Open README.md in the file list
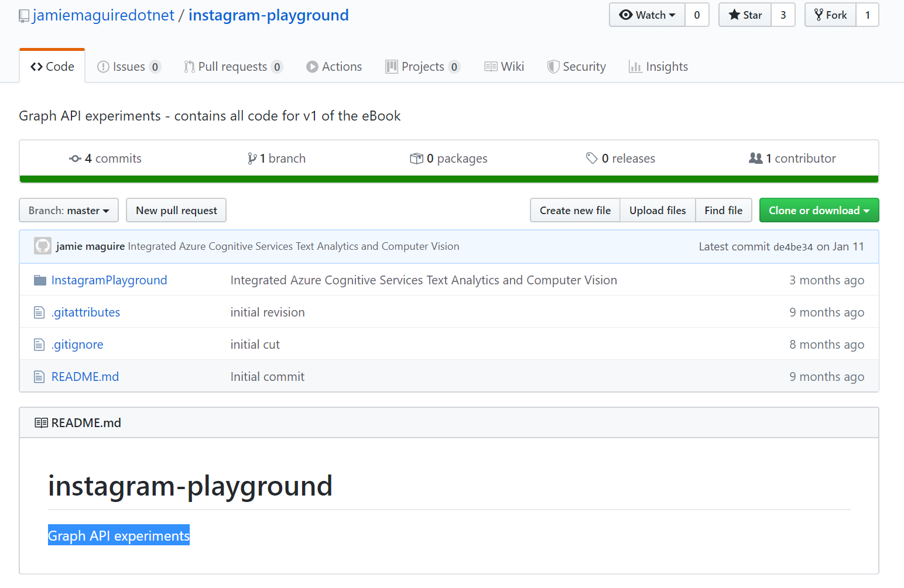The height and width of the screenshot is (588, 904). [x=85, y=377]
